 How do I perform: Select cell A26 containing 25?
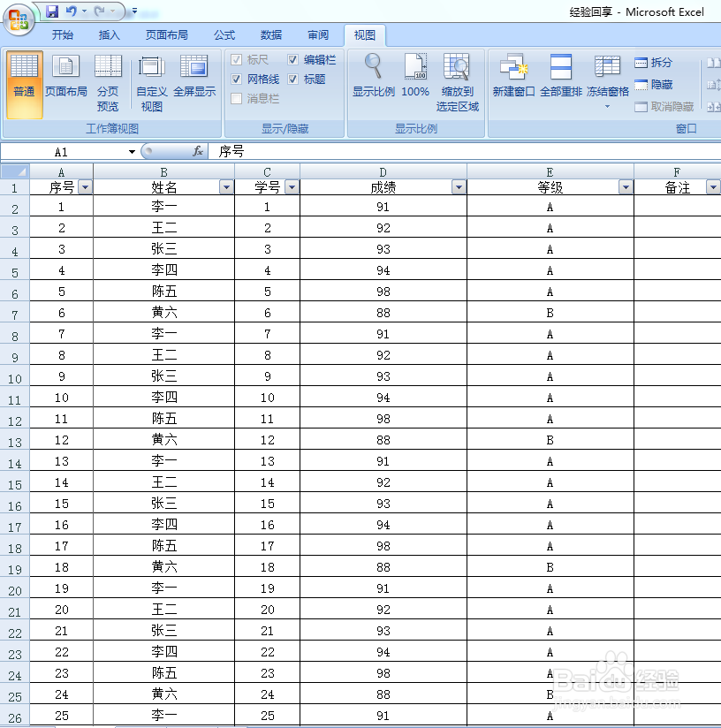point(61,716)
